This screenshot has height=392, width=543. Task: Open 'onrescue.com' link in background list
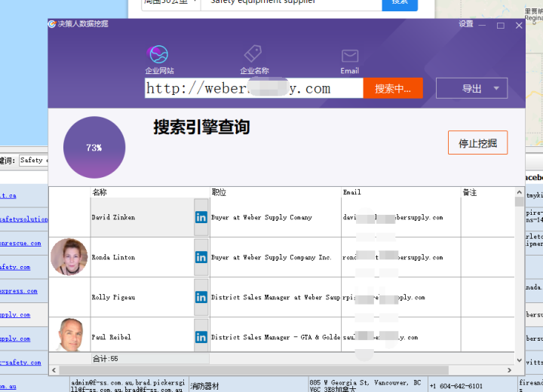20,243
